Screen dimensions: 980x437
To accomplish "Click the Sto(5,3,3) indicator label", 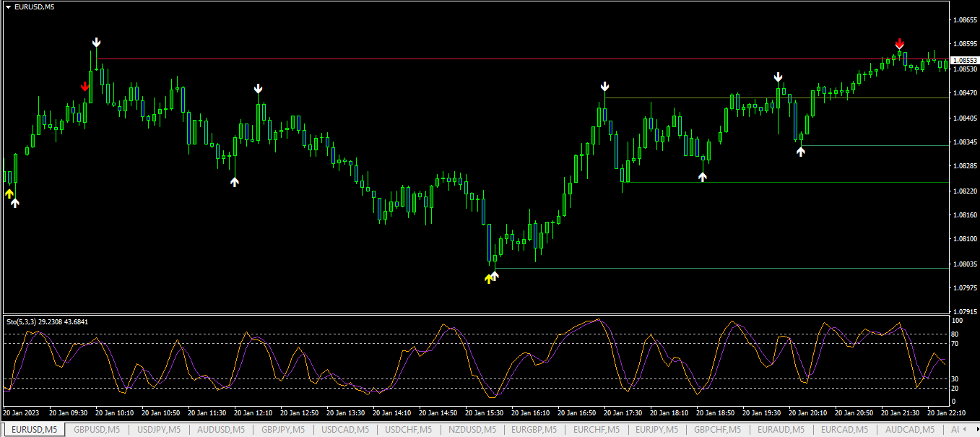I will [x=47, y=321].
